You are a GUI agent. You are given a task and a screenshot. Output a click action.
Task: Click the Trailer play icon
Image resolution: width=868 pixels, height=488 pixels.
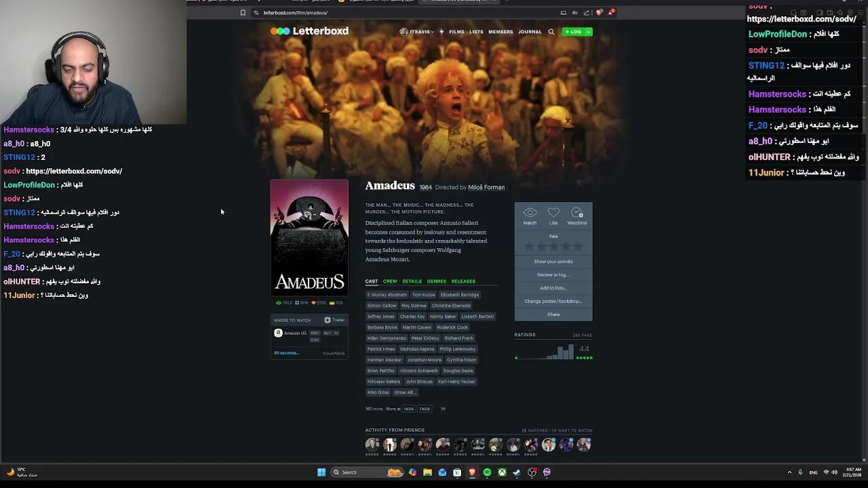[328, 320]
